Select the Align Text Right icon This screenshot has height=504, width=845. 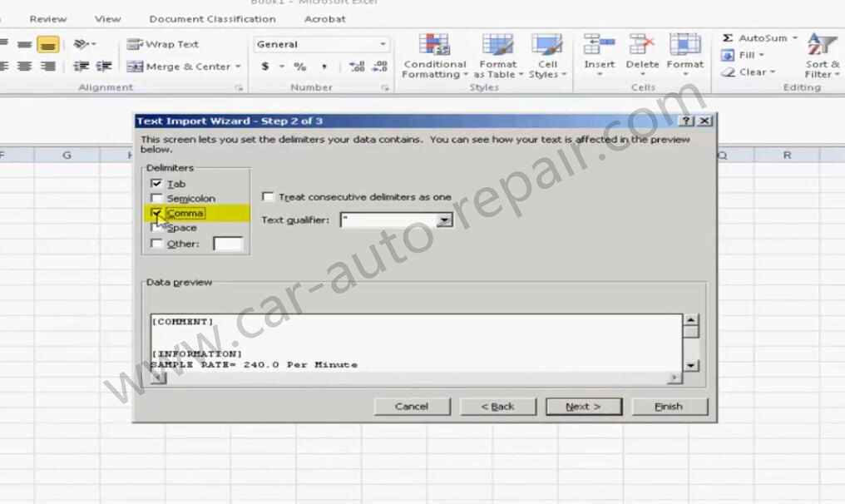pos(48,67)
